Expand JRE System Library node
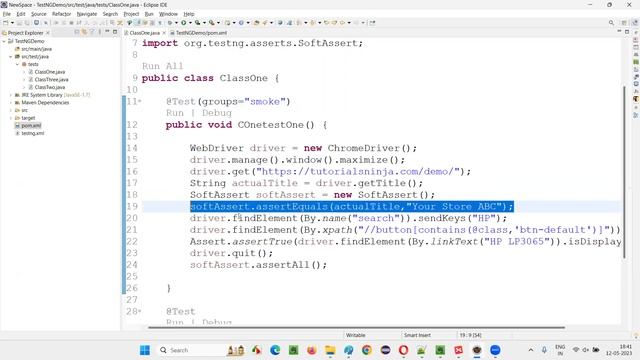 click(11, 95)
